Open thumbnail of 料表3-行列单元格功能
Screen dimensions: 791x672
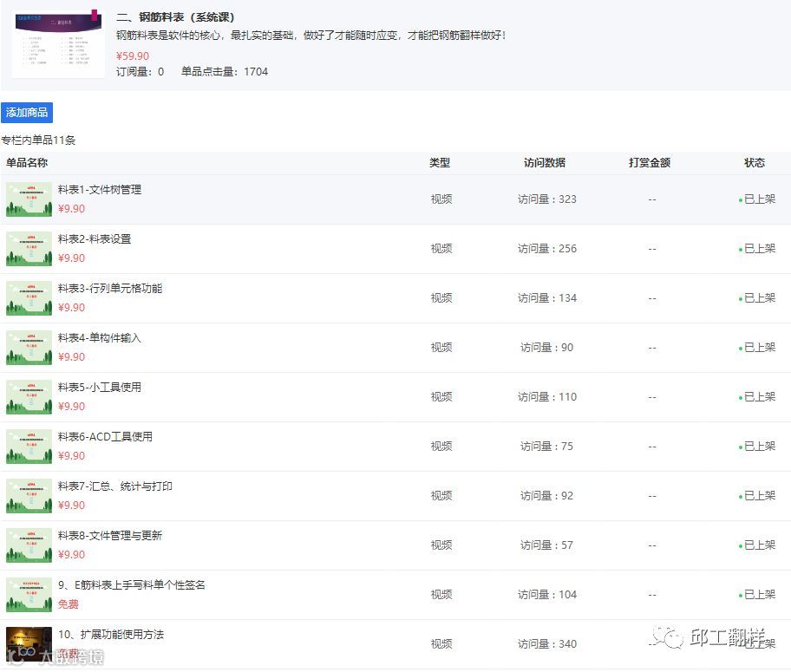[x=29, y=298]
